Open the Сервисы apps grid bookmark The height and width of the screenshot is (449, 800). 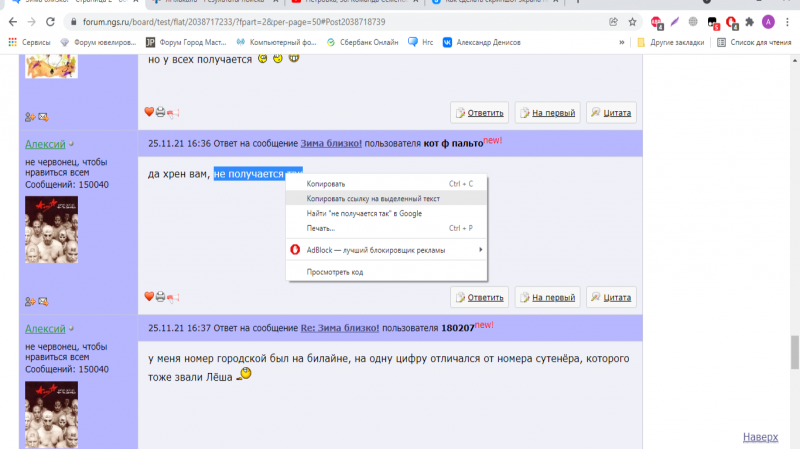tap(30, 42)
